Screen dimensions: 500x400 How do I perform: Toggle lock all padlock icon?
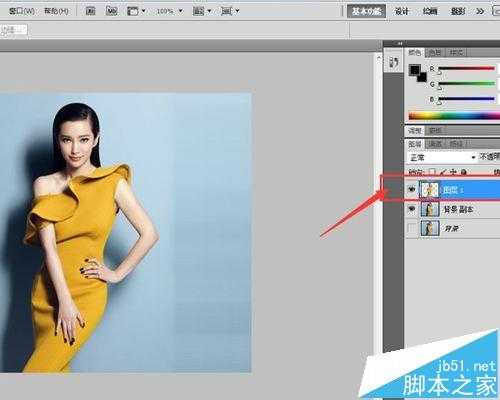click(x=463, y=172)
